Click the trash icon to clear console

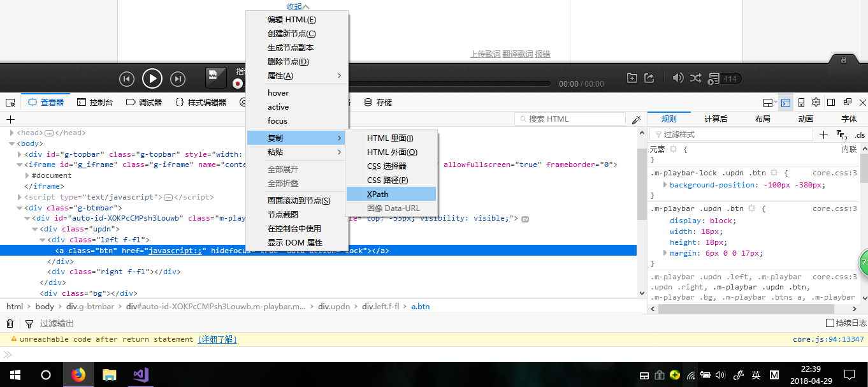10,323
